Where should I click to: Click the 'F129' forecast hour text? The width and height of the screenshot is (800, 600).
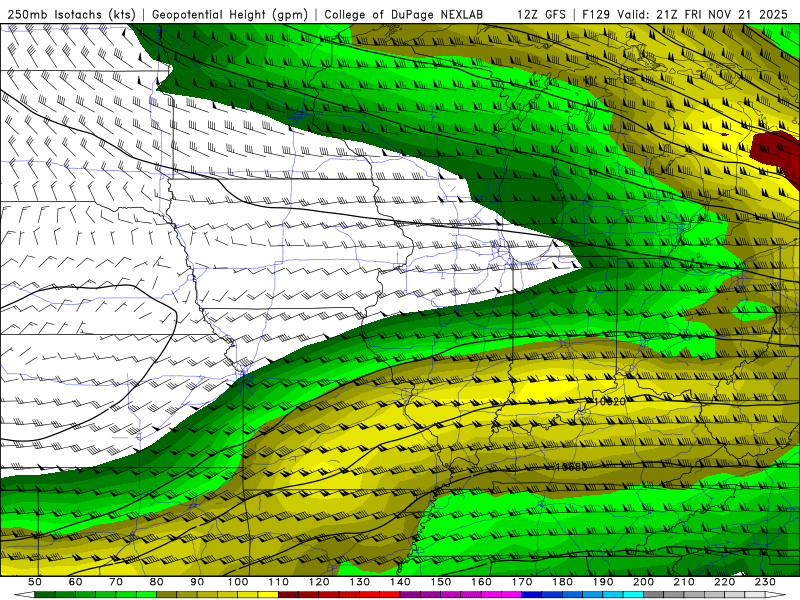595,15
